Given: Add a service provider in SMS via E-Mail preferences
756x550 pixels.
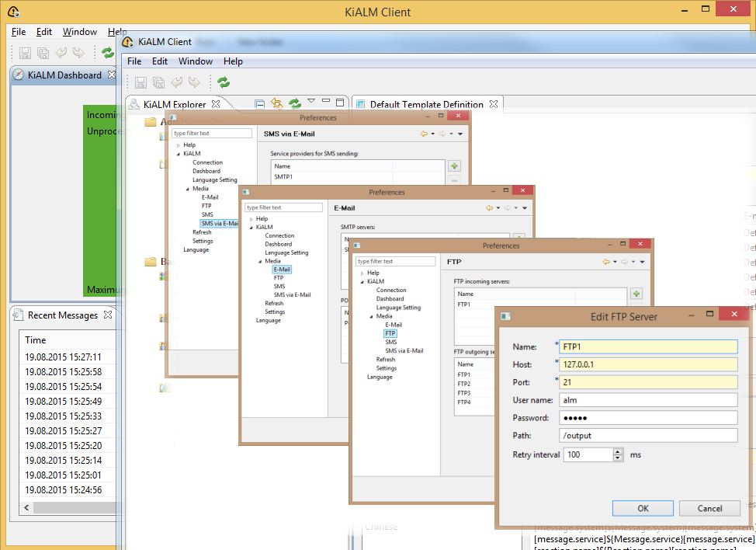Looking at the screenshot, I should pyautogui.click(x=454, y=166).
